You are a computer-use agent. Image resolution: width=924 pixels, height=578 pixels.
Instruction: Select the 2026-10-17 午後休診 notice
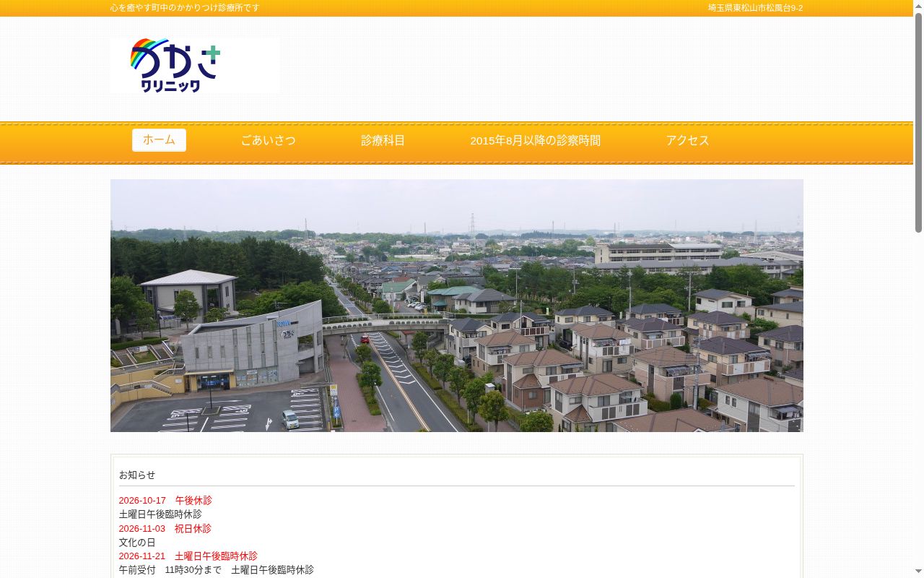point(165,500)
